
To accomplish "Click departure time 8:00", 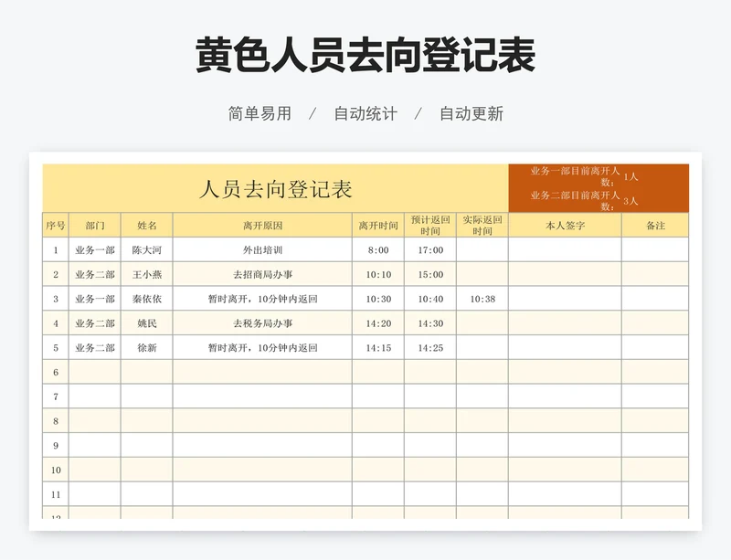I will point(378,250).
